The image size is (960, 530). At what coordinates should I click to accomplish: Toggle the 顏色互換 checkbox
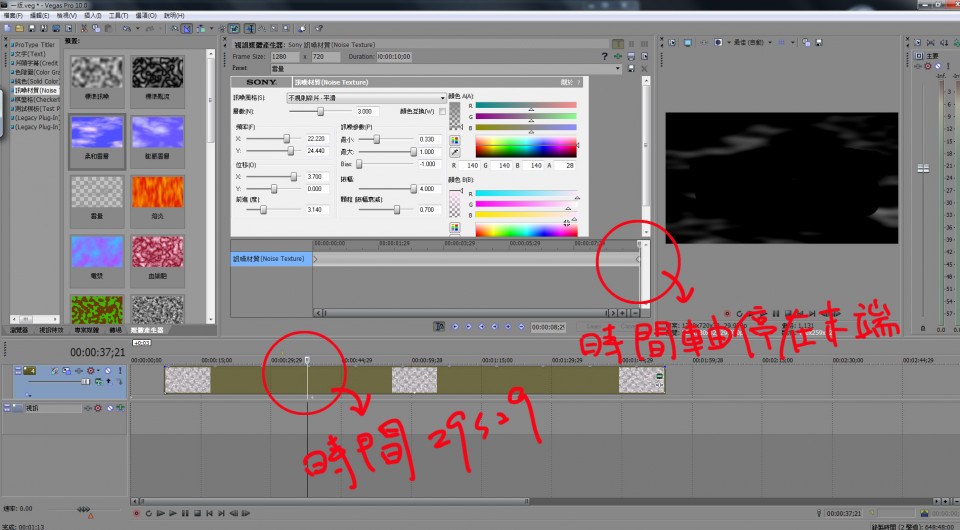coord(443,112)
